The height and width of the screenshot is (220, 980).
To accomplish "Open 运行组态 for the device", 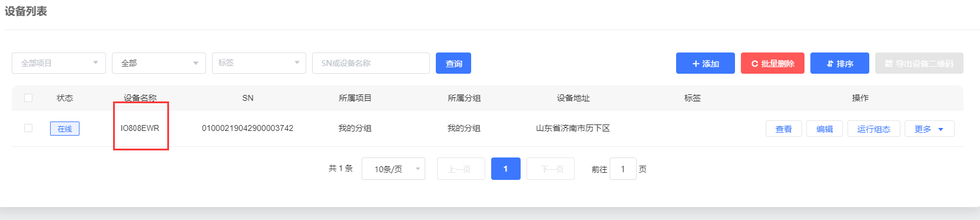I will [x=873, y=129].
